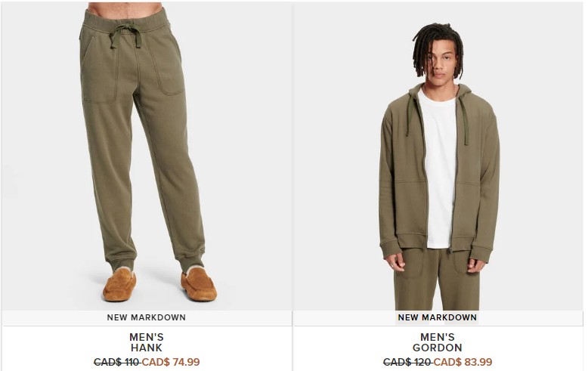Click the word HANK in the product name

point(147,348)
